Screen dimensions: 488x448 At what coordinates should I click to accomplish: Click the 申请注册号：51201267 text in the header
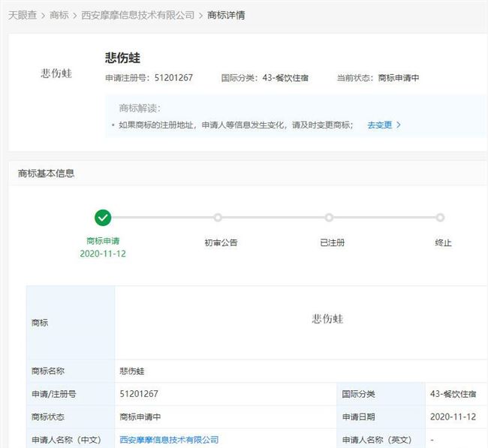(x=149, y=78)
